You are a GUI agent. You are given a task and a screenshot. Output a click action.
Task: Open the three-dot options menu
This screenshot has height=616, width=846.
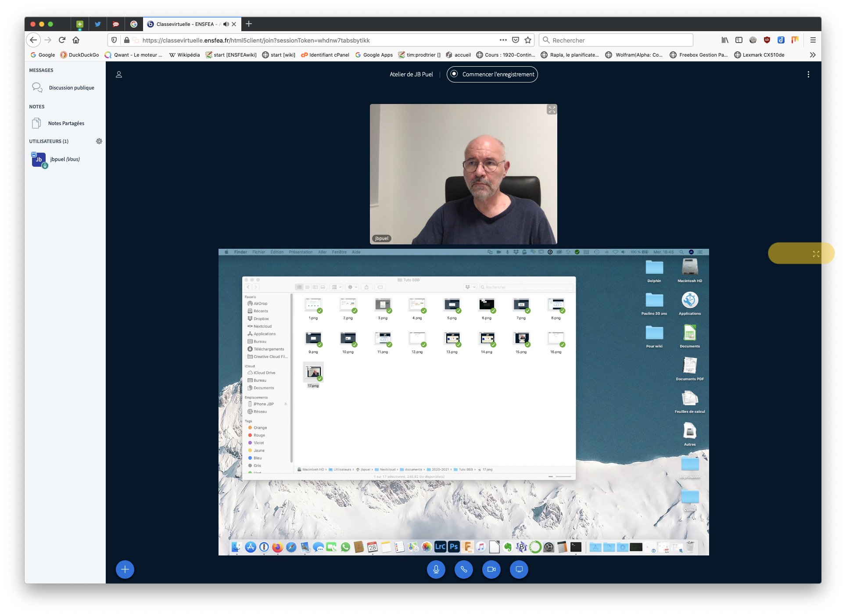click(x=808, y=75)
